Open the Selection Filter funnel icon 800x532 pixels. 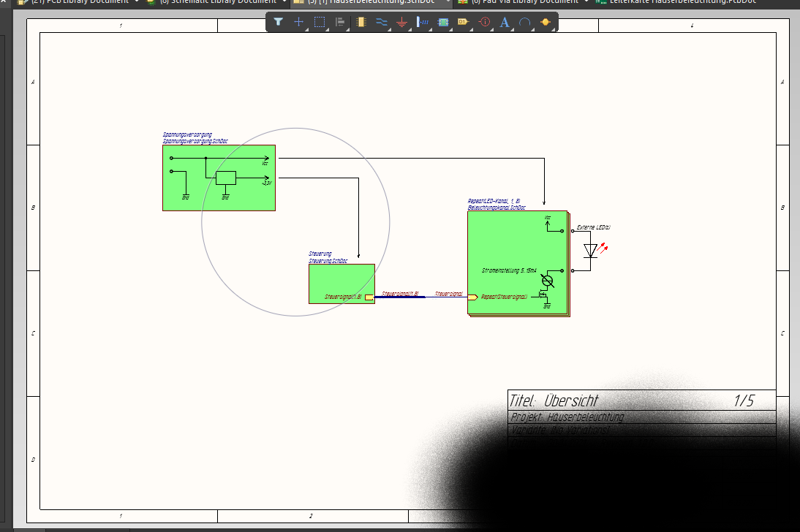click(x=278, y=22)
